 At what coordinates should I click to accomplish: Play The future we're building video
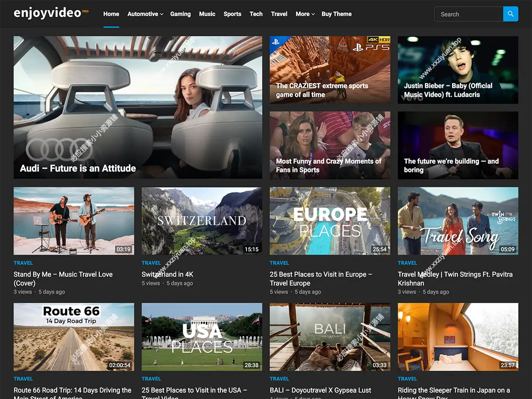(458, 145)
